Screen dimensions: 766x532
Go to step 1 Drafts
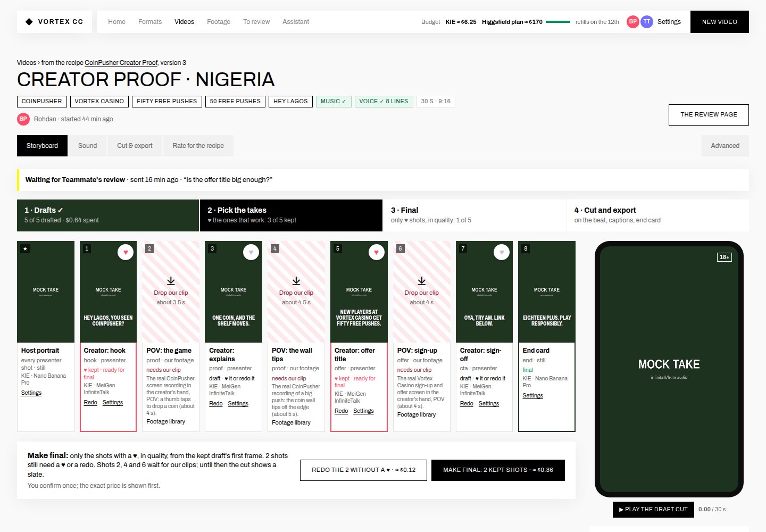click(x=108, y=215)
